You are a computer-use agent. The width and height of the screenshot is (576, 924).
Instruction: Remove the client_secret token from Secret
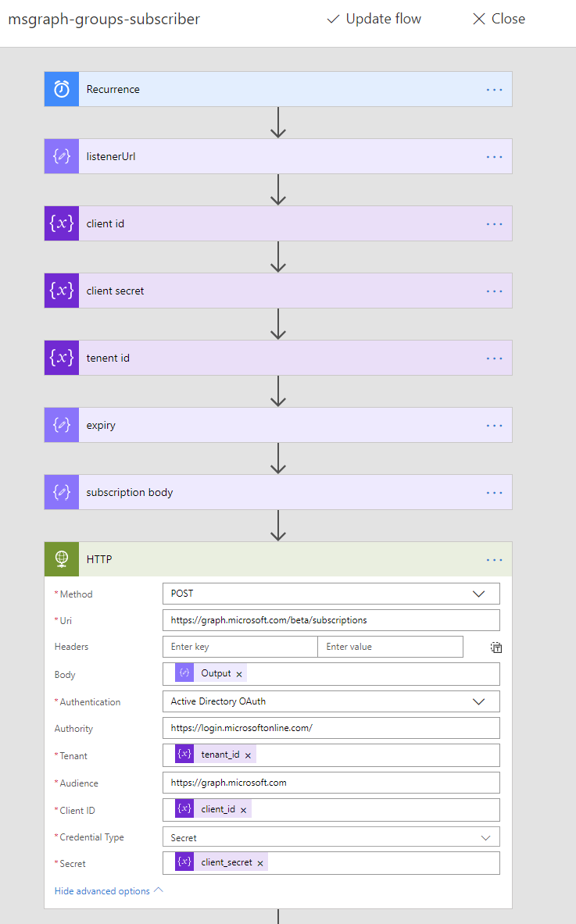260,863
